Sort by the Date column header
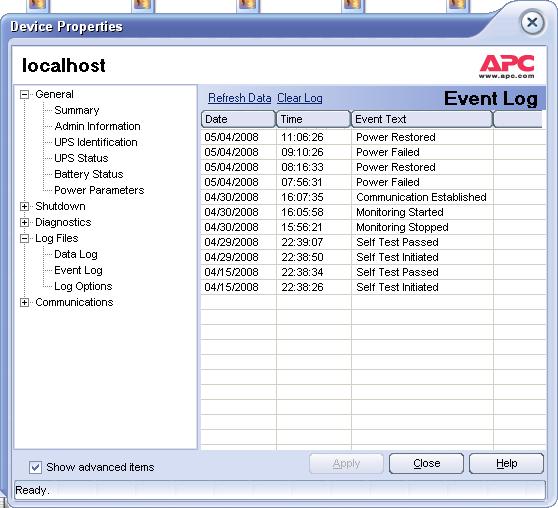 pyautogui.click(x=238, y=119)
